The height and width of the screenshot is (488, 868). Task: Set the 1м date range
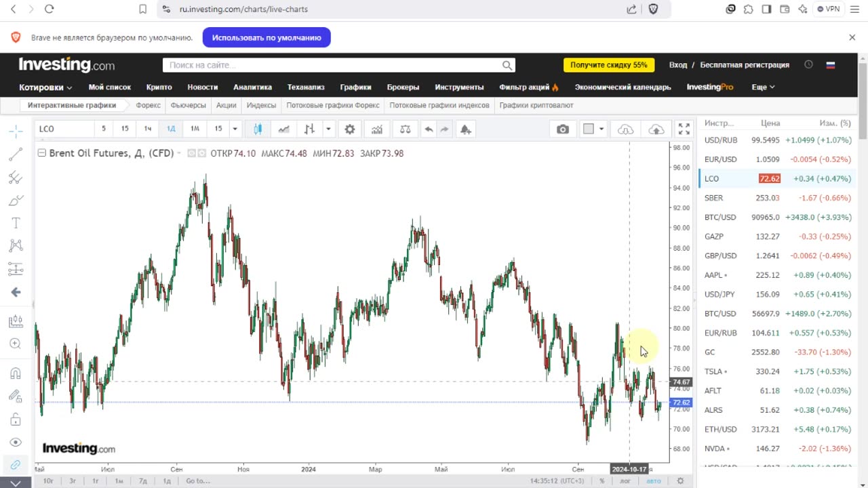coord(119,481)
